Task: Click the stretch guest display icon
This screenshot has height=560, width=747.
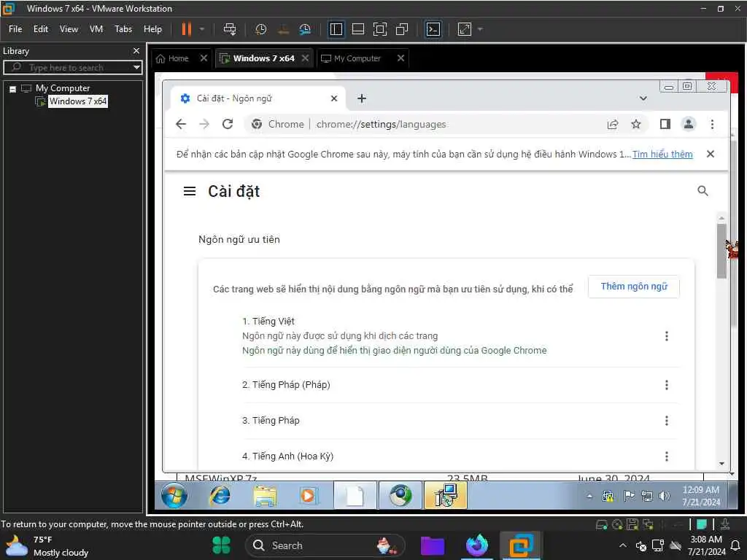Action: coord(465,29)
